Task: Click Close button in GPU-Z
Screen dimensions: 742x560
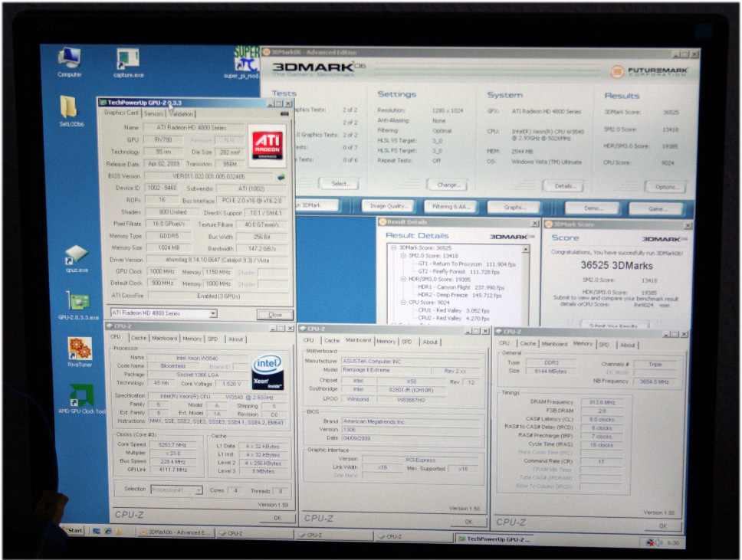Action: (275, 315)
